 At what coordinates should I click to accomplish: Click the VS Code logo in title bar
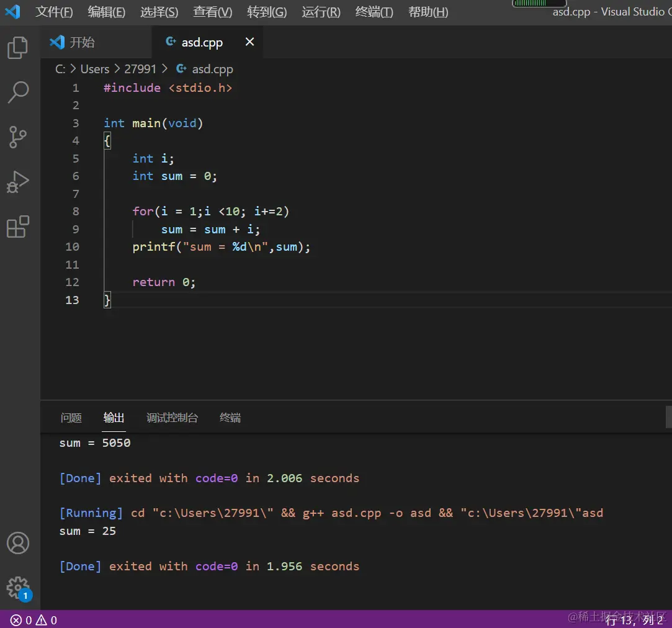click(12, 12)
